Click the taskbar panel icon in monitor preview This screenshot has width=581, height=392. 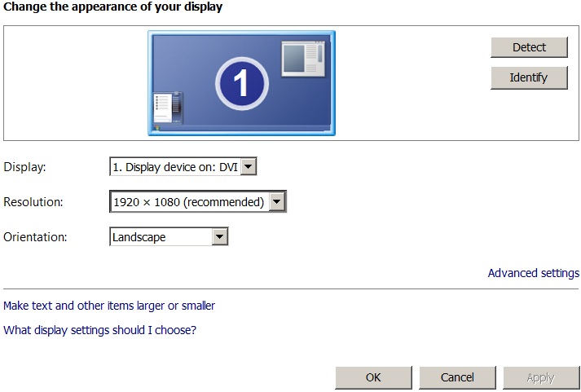click(x=168, y=108)
